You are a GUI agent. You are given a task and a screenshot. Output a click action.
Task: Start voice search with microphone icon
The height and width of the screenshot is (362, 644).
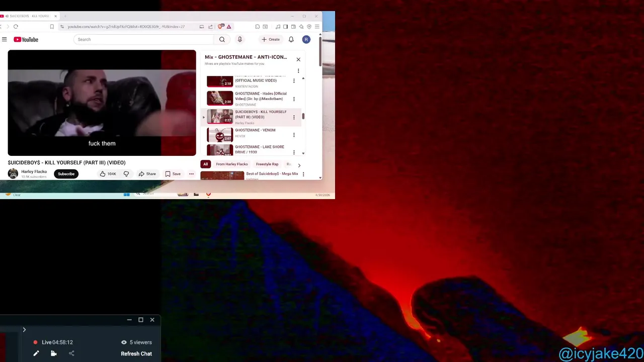pos(239,39)
